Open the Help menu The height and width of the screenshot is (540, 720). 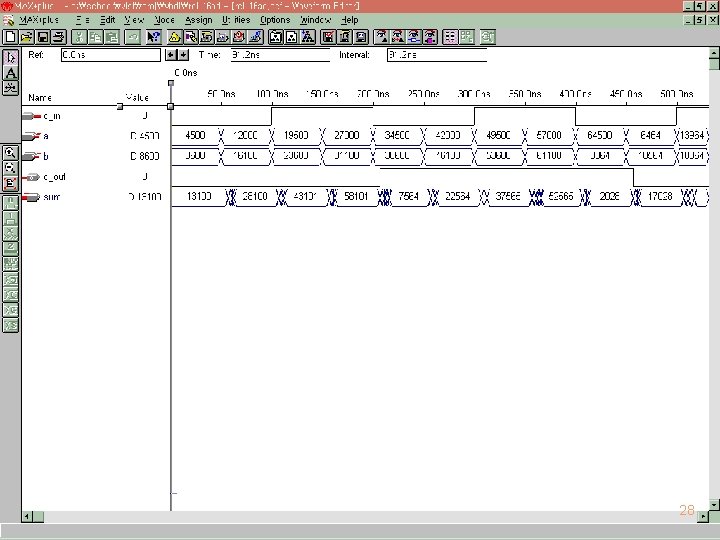coord(349,20)
